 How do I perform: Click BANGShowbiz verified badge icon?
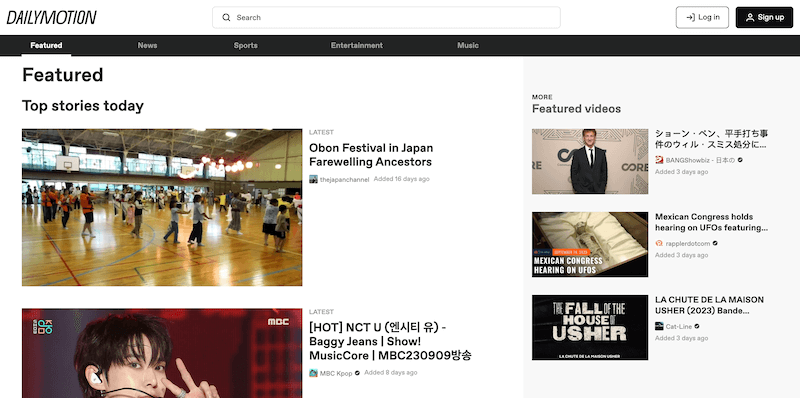pos(740,160)
